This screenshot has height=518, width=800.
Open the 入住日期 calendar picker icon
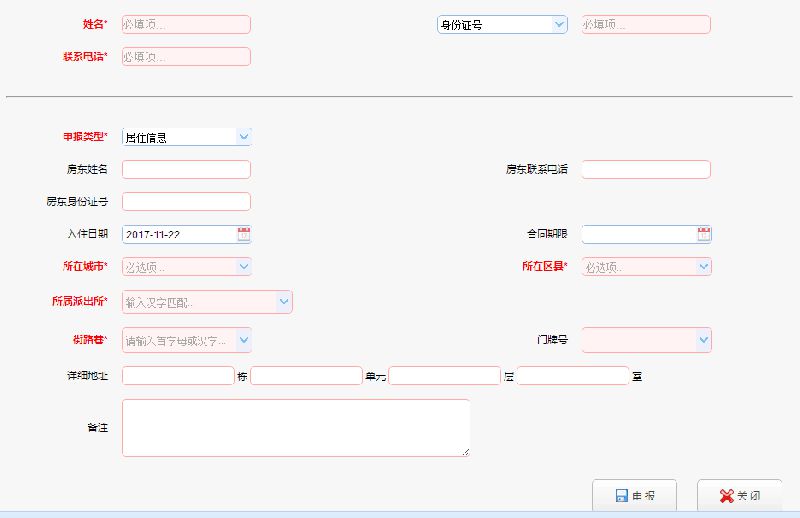tap(243, 234)
